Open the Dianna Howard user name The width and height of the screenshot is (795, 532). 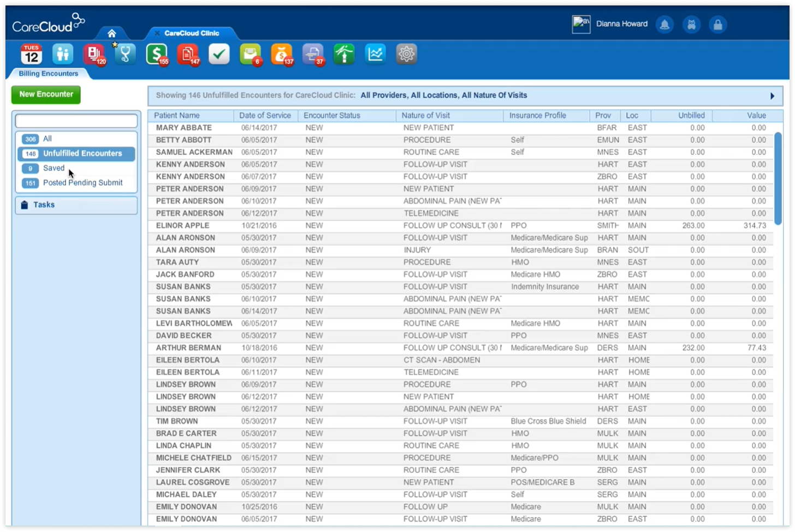(x=621, y=24)
